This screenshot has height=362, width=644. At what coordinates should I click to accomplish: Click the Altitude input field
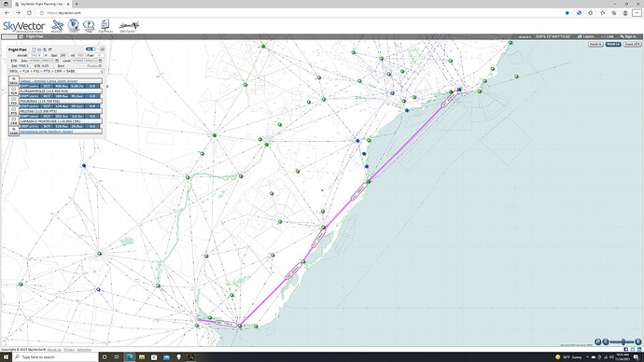(80, 55)
